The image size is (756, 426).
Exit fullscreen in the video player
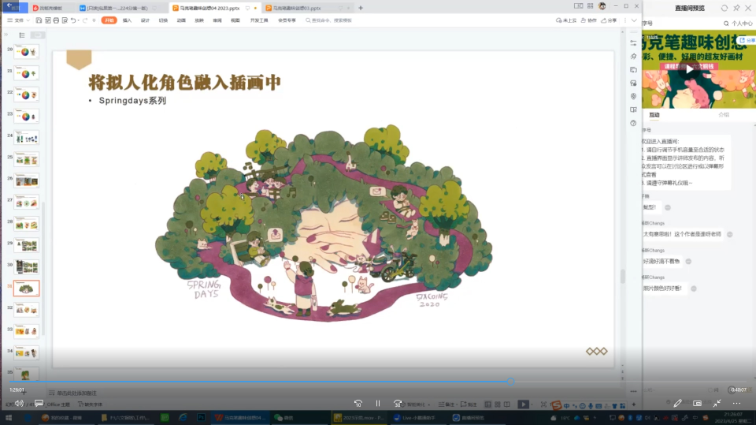pyautogui.click(x=717, y=403)
